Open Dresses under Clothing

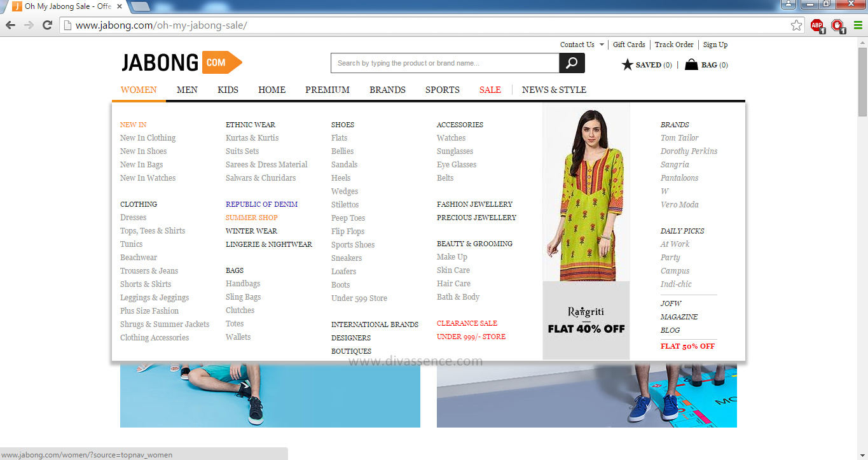point(133,218)
